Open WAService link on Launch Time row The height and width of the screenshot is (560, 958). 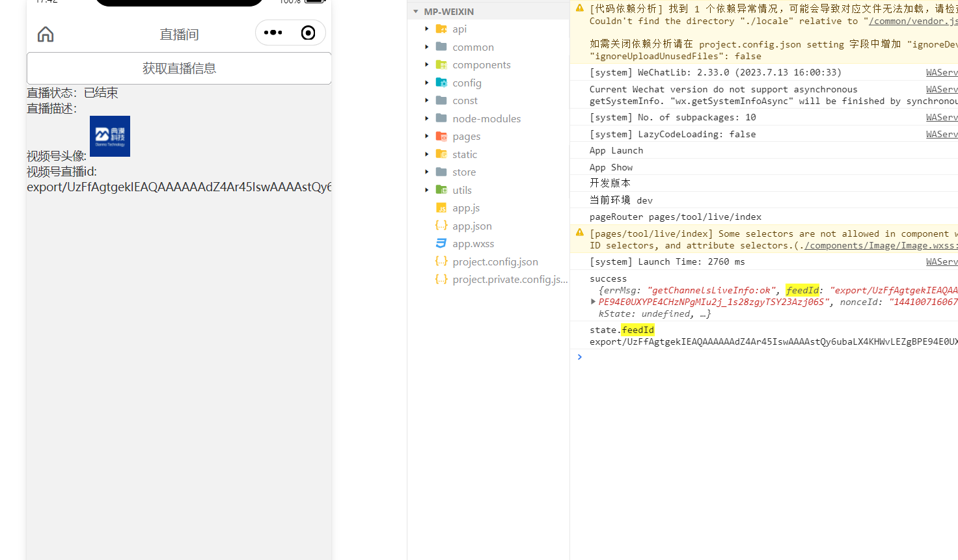[942, 261]
